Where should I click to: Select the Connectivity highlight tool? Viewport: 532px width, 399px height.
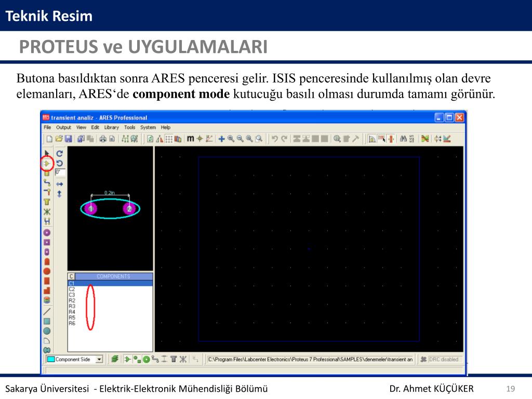point(47,221)
